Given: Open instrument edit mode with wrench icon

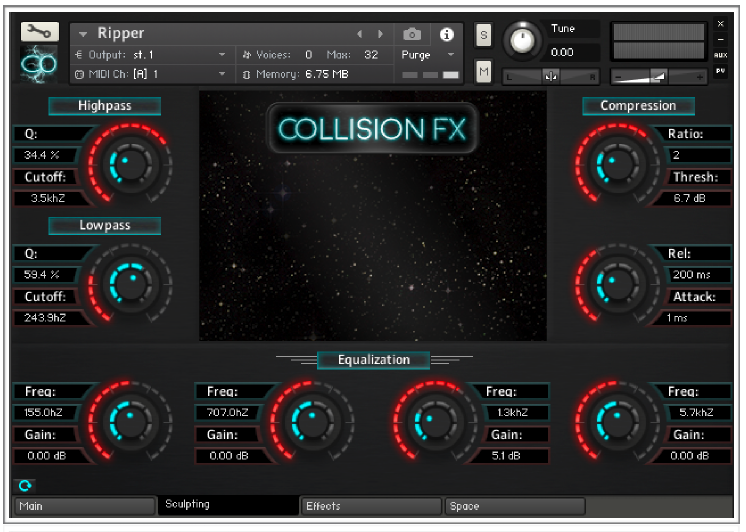Looking at the screenshot, I should coord(39,32).
